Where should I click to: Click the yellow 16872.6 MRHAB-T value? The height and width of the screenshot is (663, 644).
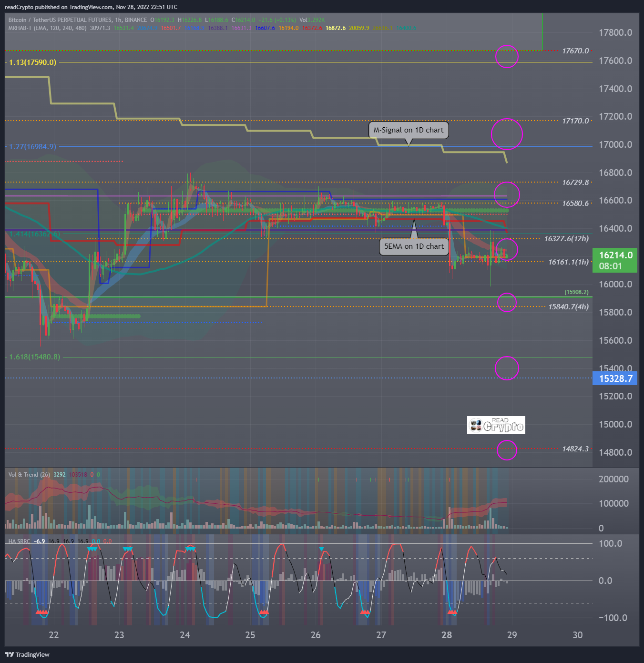click(x=336, y=28)
